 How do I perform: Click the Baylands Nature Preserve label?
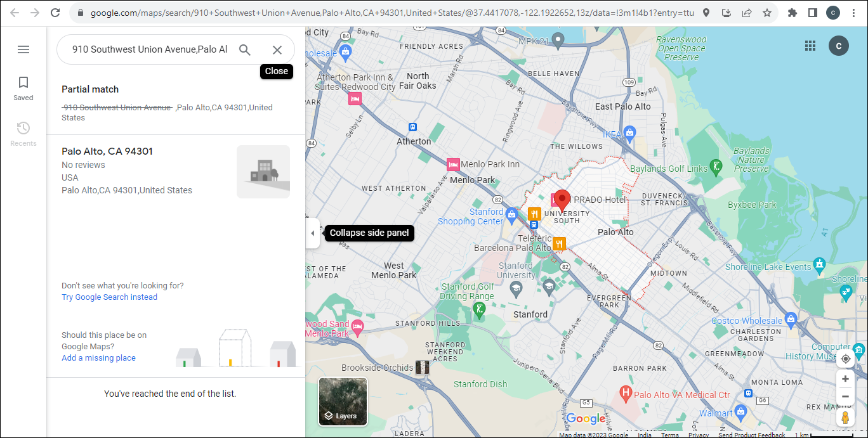tap(752, 160)
